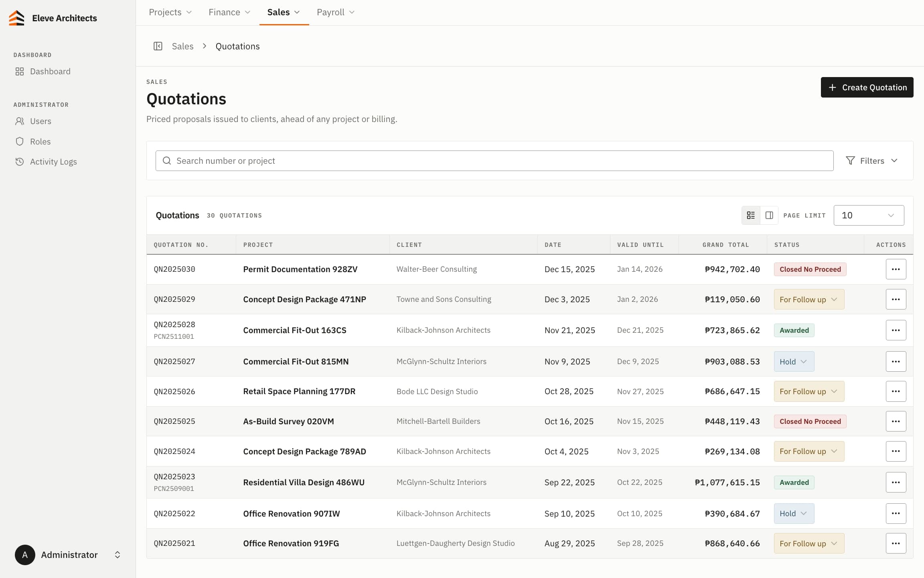The image size is (924, 578).
Task: Select PCN2509001 reference under QN2025023
Action: pos(174,488)
